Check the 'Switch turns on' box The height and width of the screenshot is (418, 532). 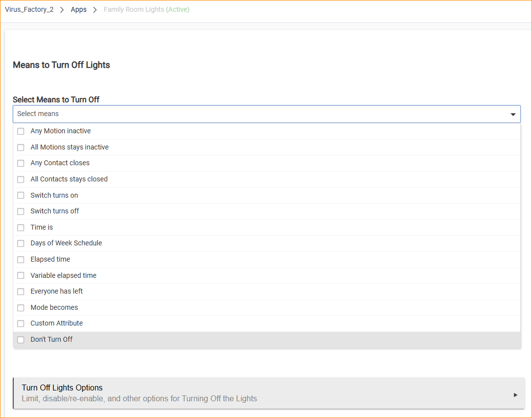tap(21, 195)
